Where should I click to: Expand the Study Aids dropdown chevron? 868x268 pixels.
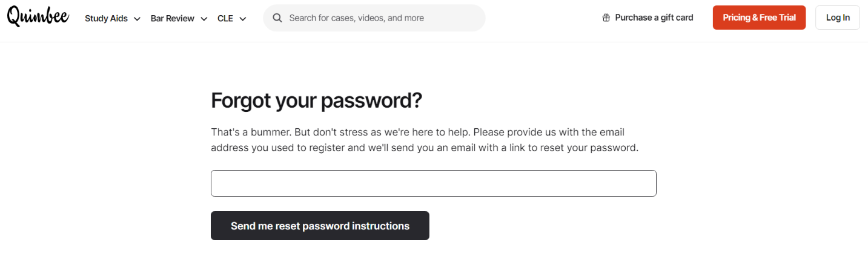click(137, 19)
